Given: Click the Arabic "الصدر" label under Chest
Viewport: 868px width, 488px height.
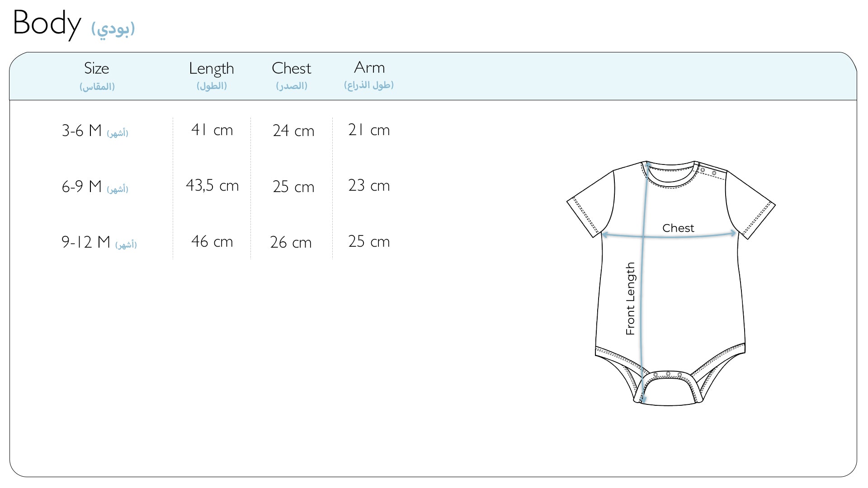Looking at the screenshot, I should coord(292,86).
